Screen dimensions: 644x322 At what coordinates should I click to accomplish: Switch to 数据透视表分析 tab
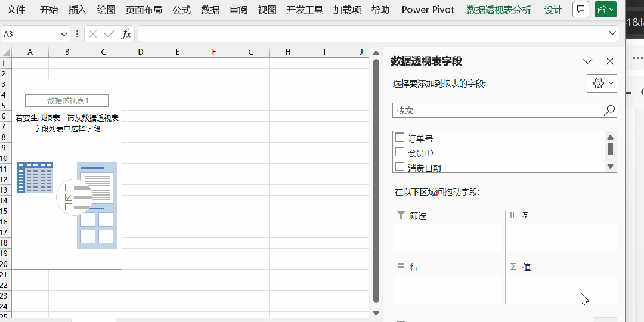click(499, 10)
